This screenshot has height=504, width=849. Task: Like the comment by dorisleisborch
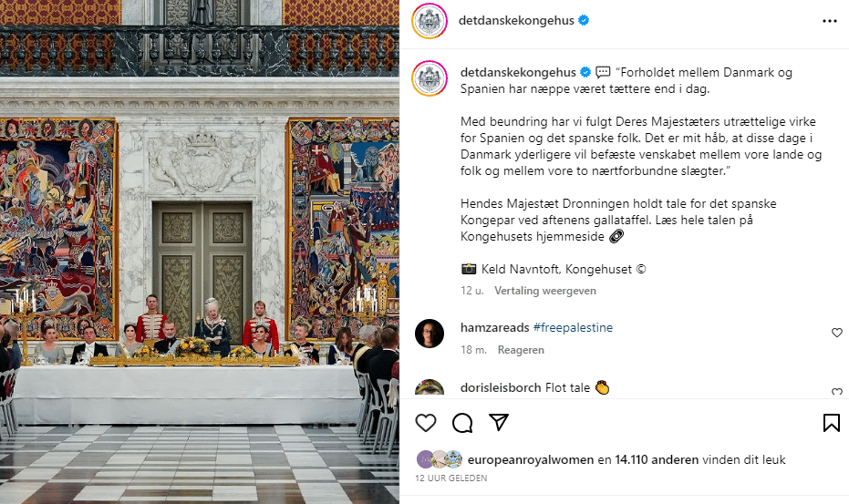pos(836,391)
